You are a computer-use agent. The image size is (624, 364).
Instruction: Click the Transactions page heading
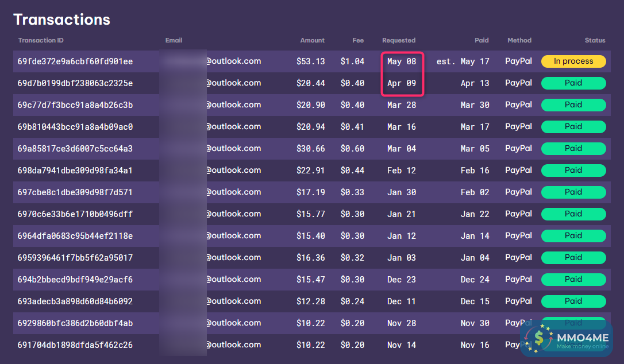tap(61, 20)
